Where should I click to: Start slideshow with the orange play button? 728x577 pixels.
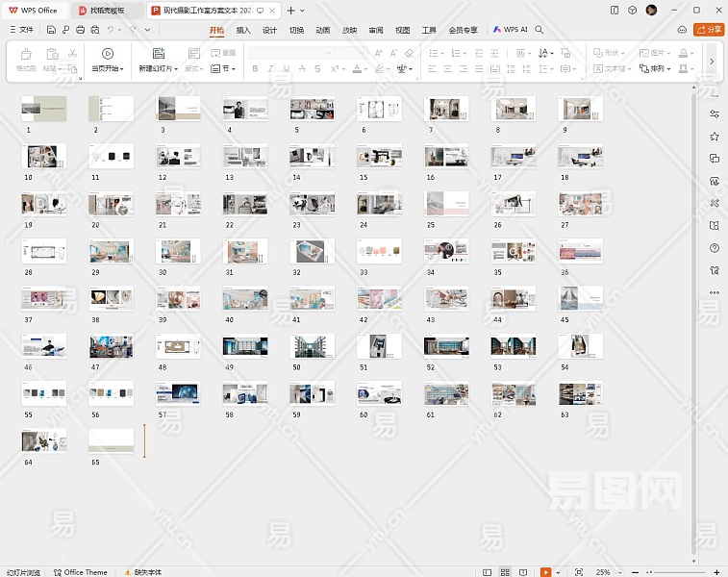coord(546,572)
